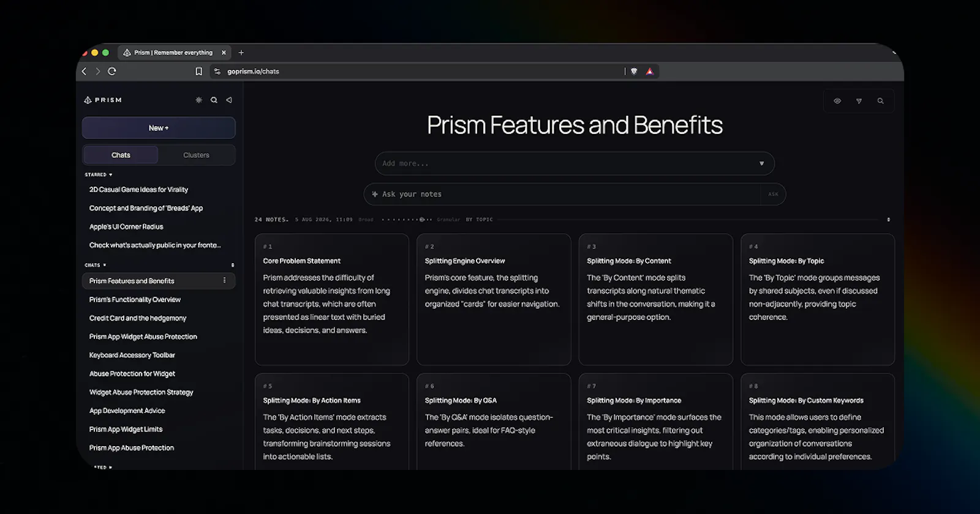Click the address bar URL goprism.io/chats
Viewport: 980px width, 514px height.
(253, 72)
